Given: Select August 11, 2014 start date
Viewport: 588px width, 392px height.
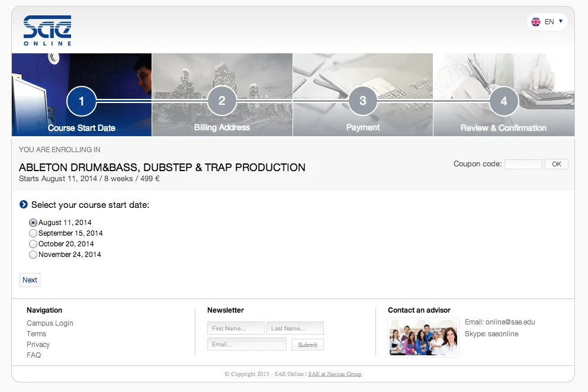Looking at the screenshot, I should [33, 223].
